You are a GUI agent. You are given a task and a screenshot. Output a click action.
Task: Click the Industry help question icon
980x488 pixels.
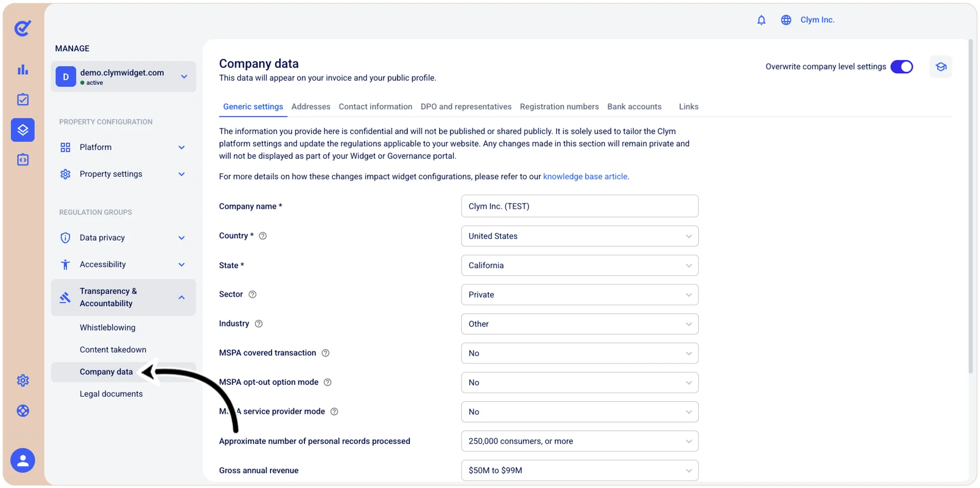click(x=259, y=324)
